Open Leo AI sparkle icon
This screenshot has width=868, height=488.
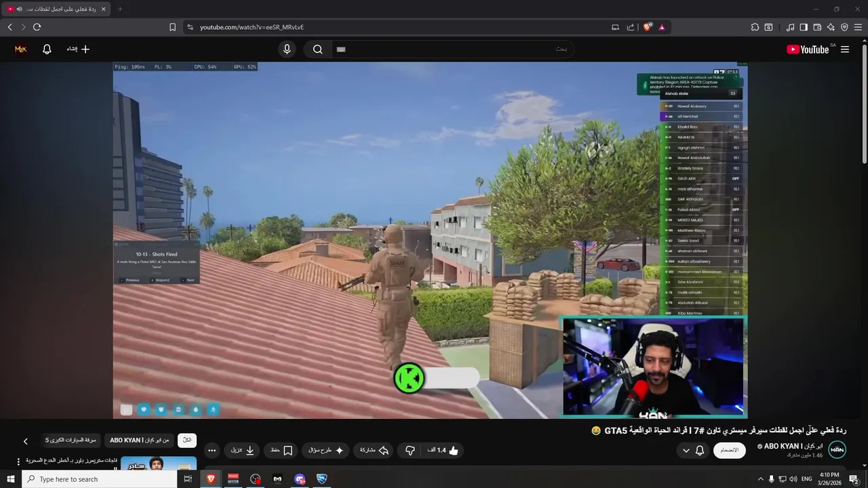point(831,27)
